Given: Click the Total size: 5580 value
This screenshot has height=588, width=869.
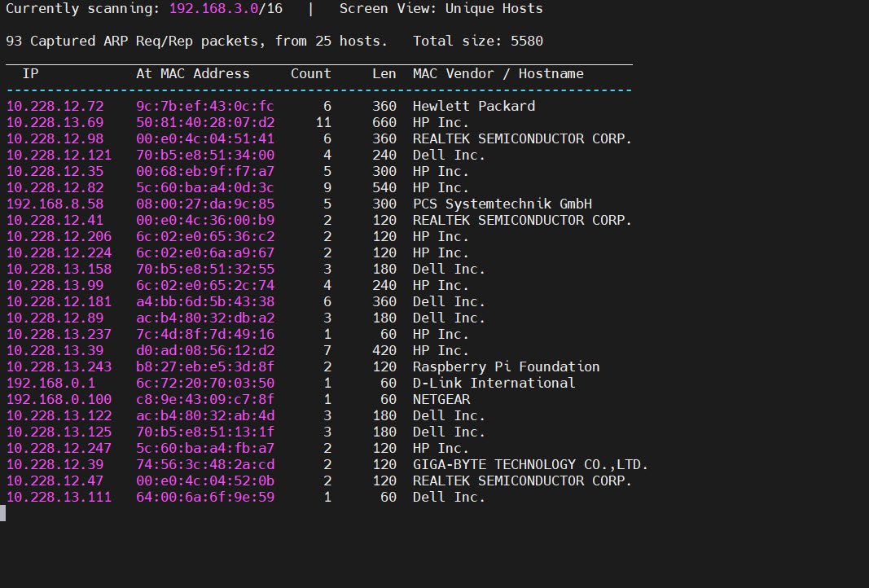Looking at the screenshot, I should click(478, 41).
